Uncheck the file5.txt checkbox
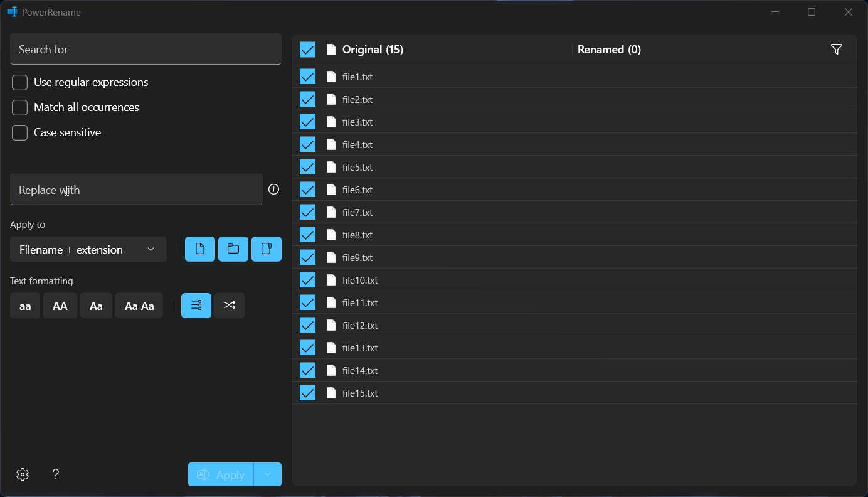868x497 pixels. (307, 167)
